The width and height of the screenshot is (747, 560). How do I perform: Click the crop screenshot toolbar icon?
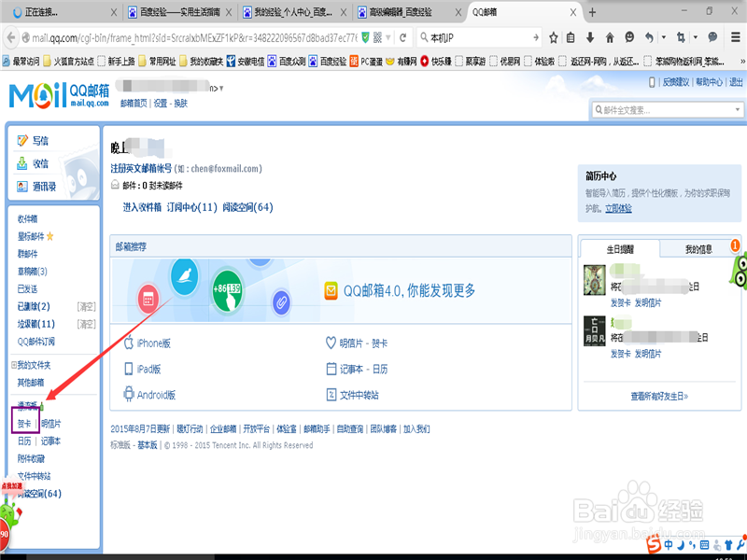tap(681, 37)
